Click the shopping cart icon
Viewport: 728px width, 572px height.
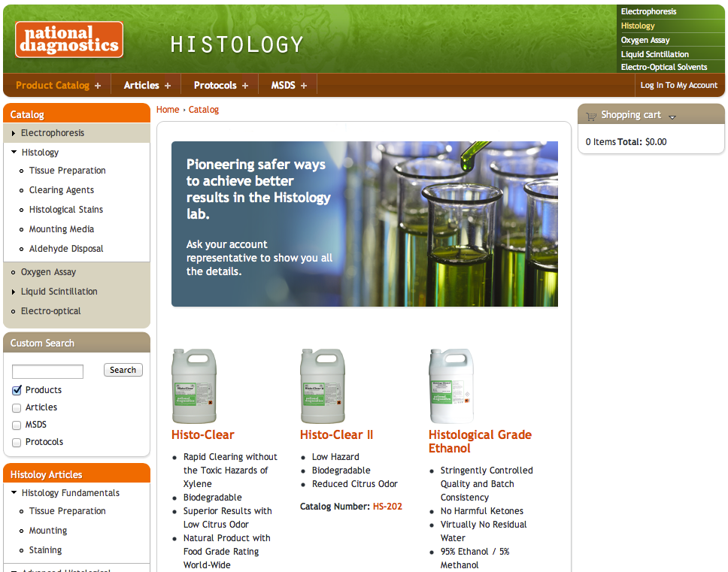590,116
